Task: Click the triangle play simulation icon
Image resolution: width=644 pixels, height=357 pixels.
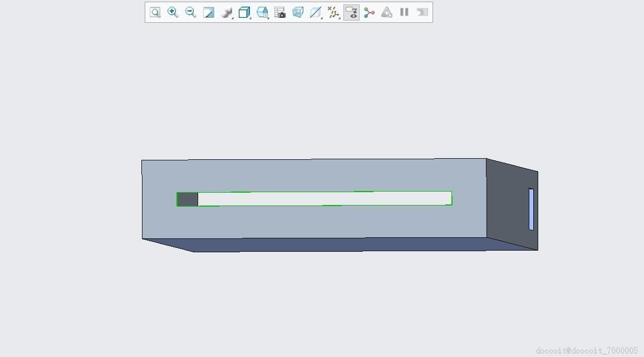Action: (387, 12)
